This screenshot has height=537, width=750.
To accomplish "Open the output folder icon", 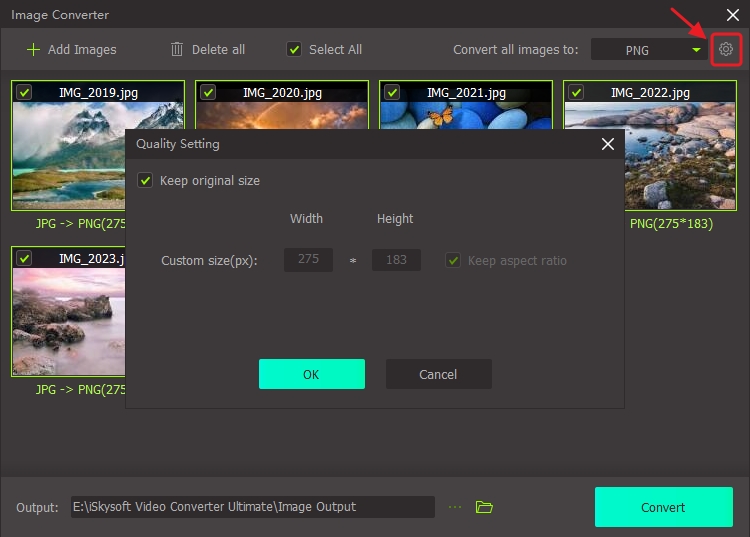I will pos(485,507).
